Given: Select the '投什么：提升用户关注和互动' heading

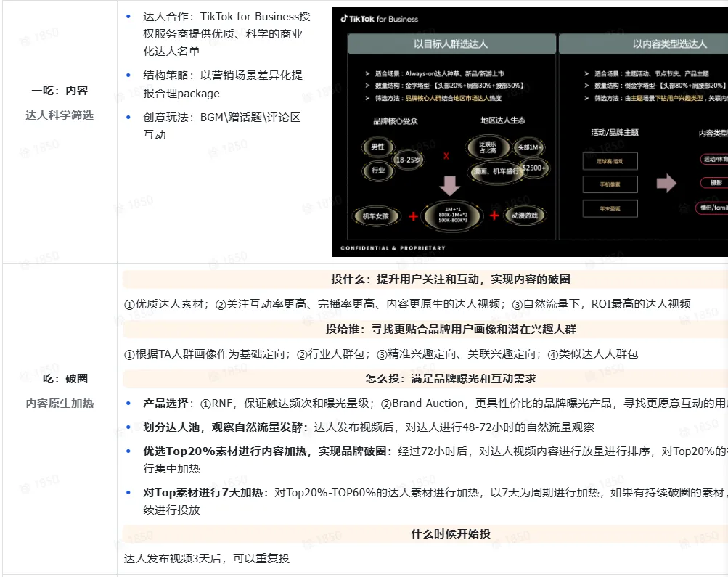Looking at the screenshot, I should [x=450, y=279].
